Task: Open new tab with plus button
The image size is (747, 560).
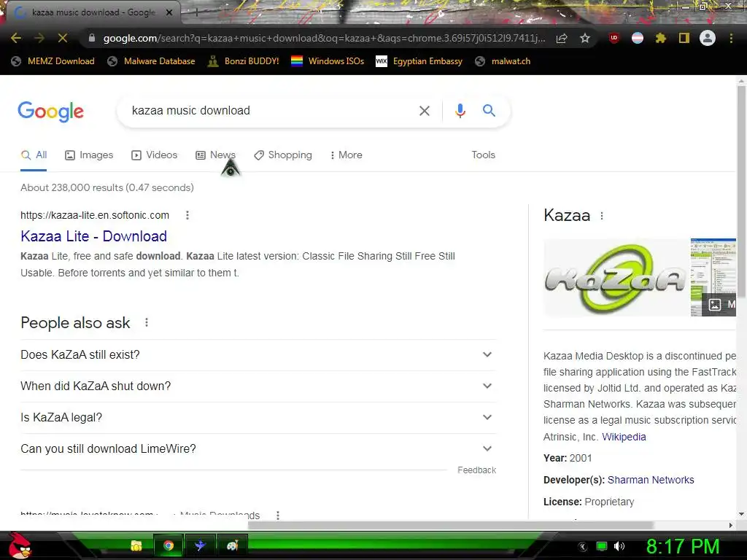Action: [196, 12]
